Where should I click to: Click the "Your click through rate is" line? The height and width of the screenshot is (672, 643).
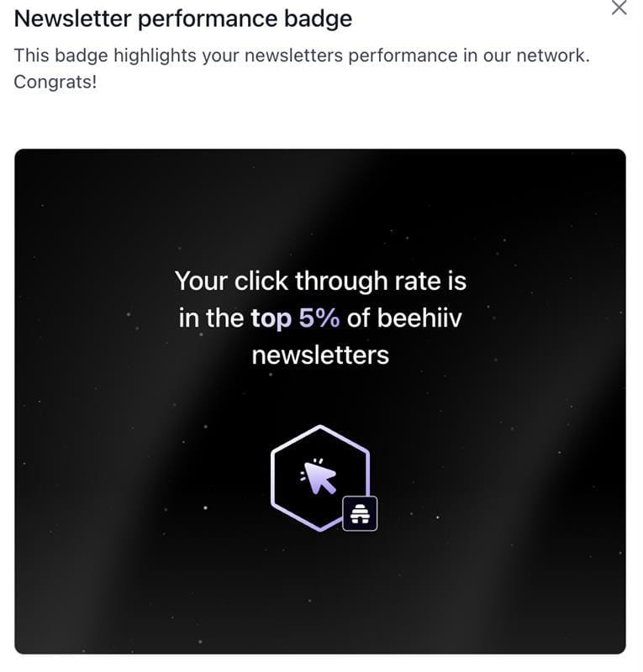point(320,281)
